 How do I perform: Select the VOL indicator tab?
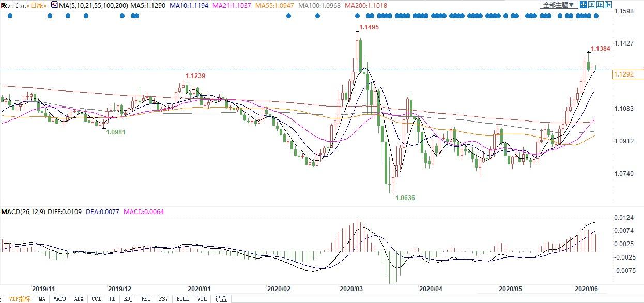(202, 299)
